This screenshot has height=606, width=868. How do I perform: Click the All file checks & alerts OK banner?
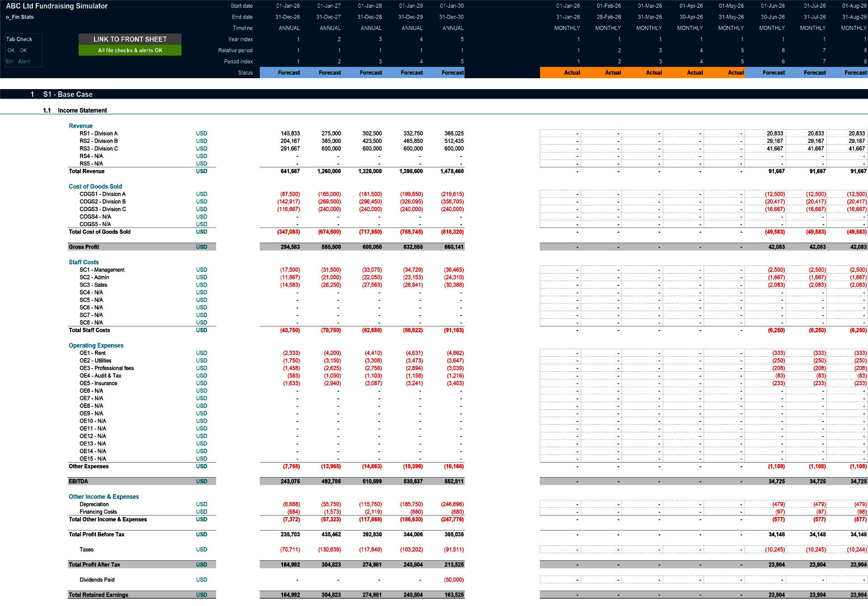[x=130, y=50]
